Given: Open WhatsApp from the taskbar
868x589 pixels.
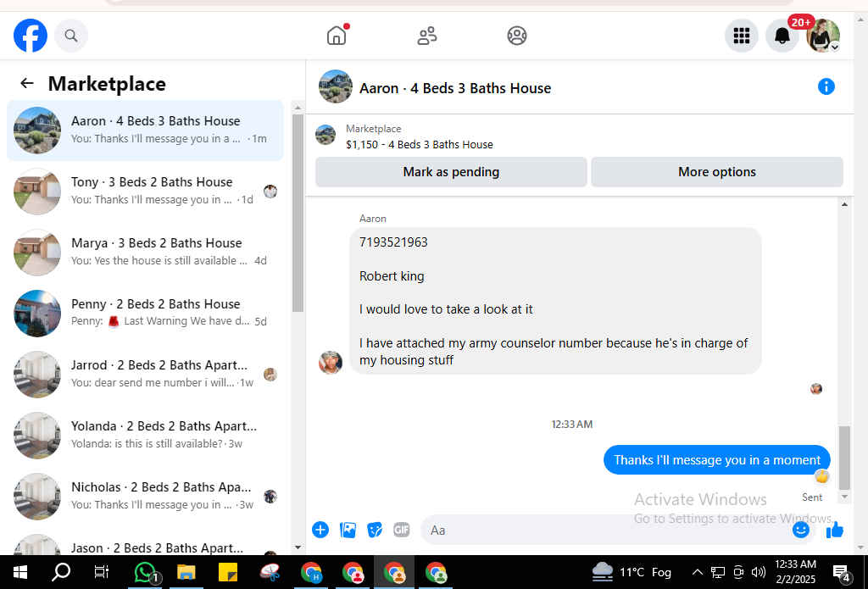Looking at the screenshot, I should 146,572.
